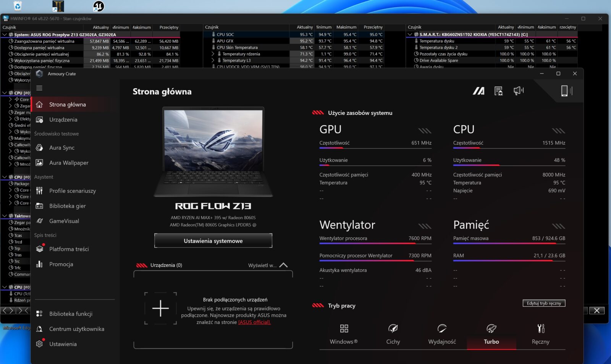Click the add device plus tile

point(160,309)
